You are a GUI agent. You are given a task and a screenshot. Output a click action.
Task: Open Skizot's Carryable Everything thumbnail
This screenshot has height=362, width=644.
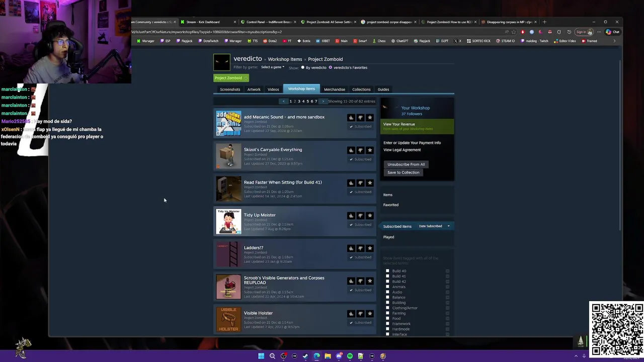pyautogui.click(x=228, y=156)
